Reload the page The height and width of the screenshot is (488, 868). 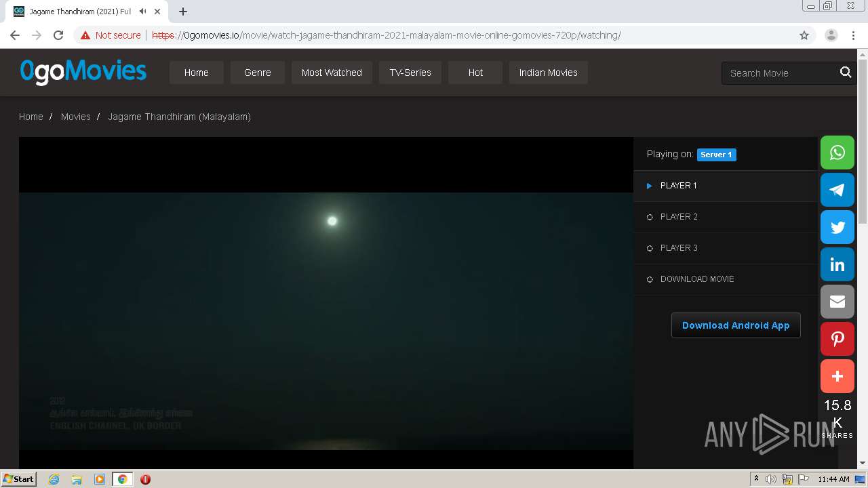58,35
